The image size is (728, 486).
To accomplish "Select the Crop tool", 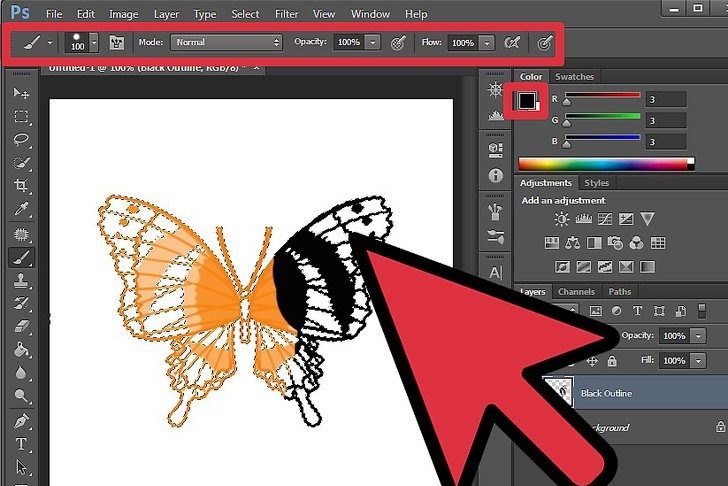I will point(20,186).
